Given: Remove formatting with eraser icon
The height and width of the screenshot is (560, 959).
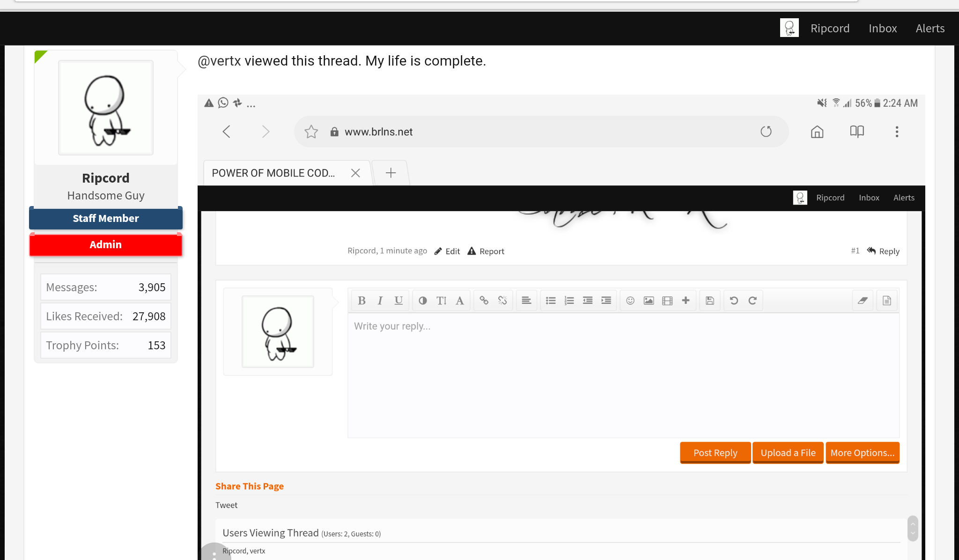Looking at the screenshot, I should [x=863, y=301].
